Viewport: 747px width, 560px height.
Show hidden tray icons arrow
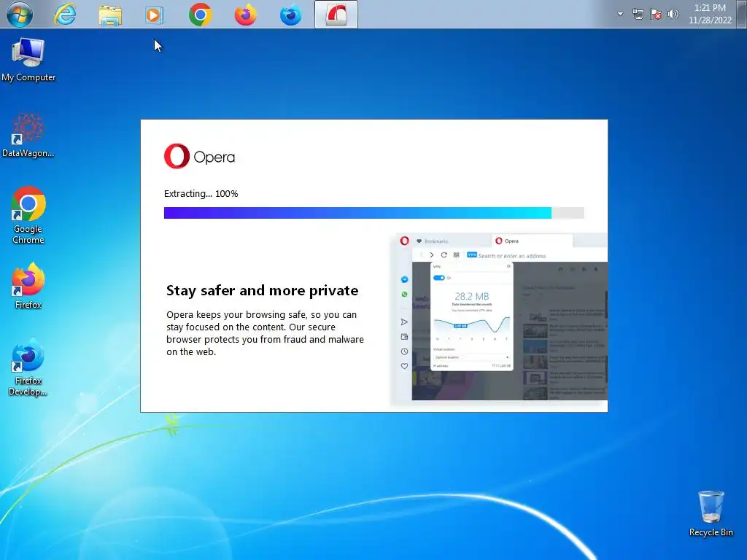click(x=620, y=14)
